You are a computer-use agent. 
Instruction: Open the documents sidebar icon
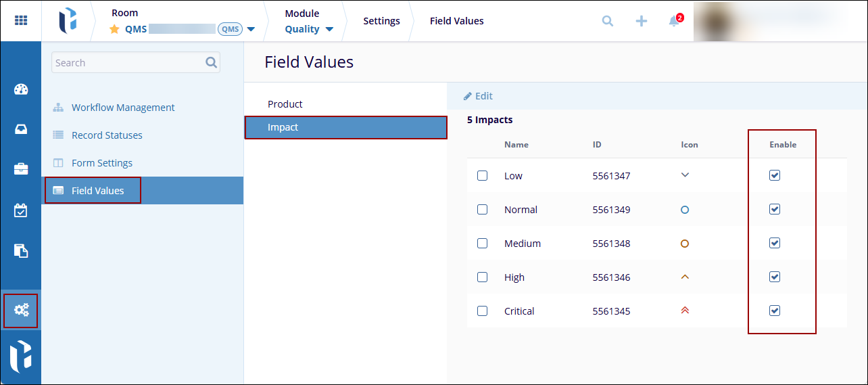click(21, 251)
